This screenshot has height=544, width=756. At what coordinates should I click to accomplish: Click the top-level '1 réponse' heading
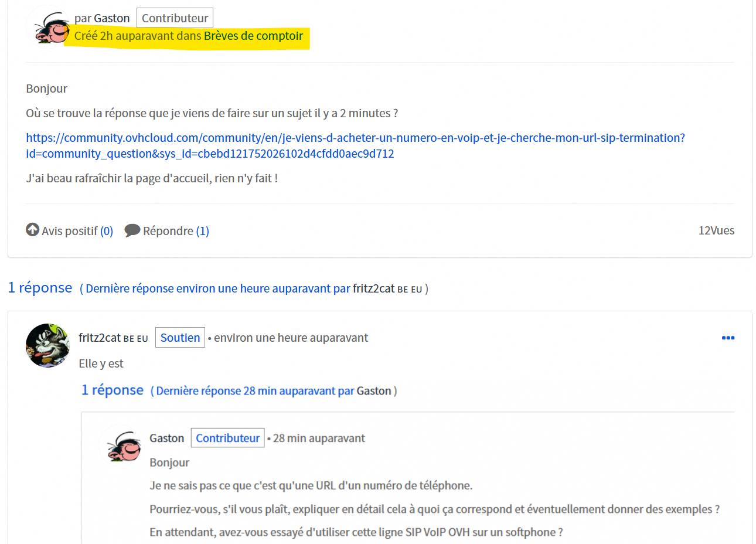40,288
